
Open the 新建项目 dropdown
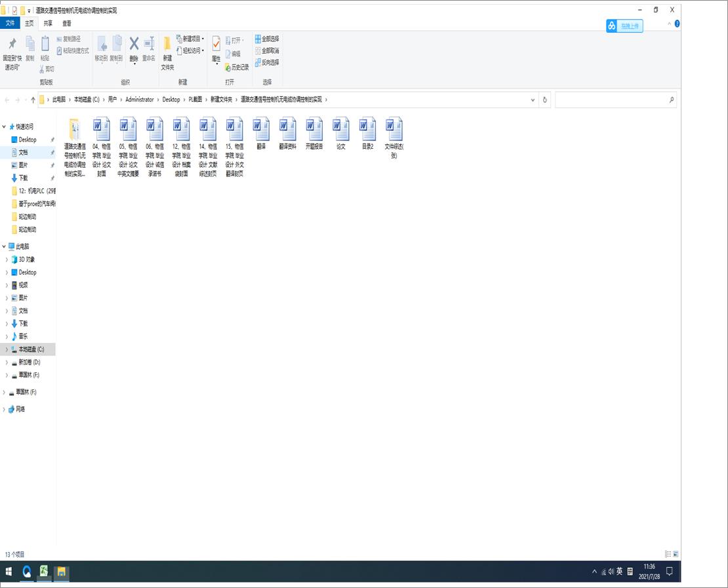191,39
